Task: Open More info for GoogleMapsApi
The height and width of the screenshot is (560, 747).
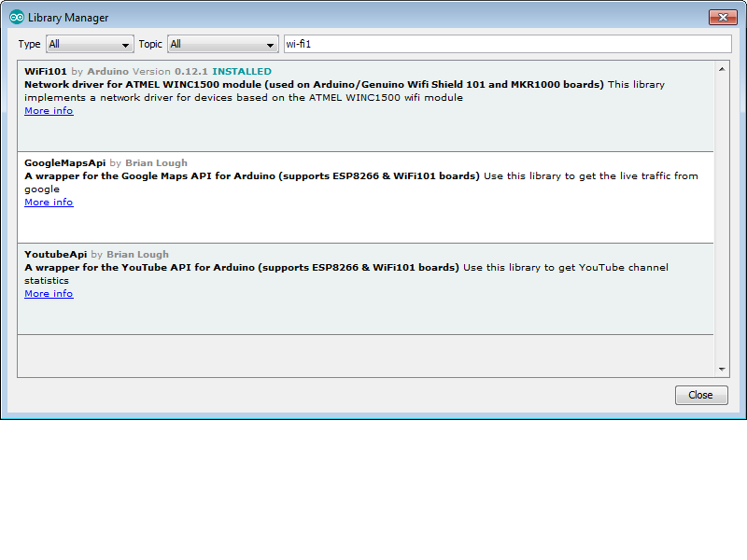Action: tap(48, 202)
